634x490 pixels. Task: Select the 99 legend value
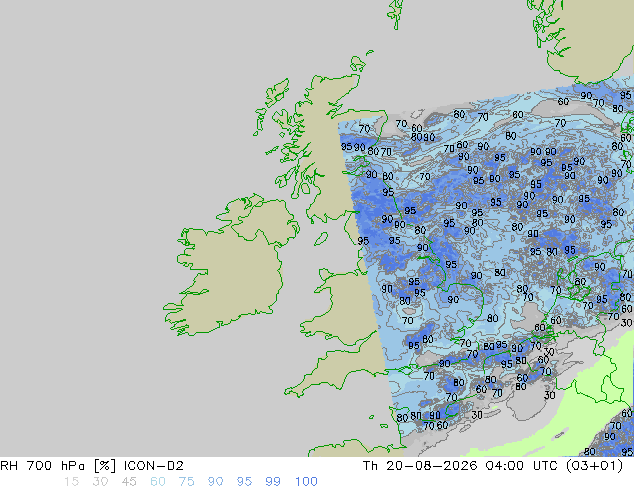pos(273,482)
